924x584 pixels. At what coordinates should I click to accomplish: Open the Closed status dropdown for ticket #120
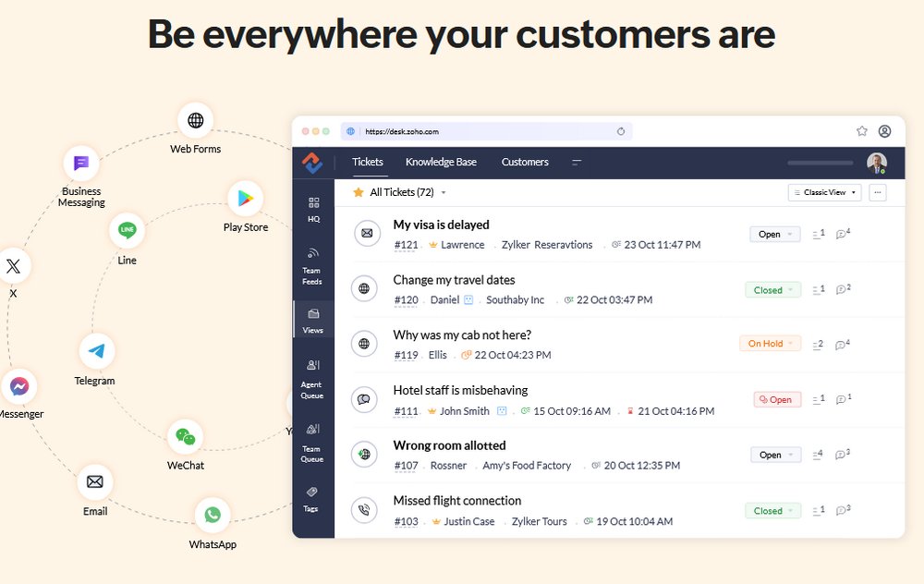point(773,290)
